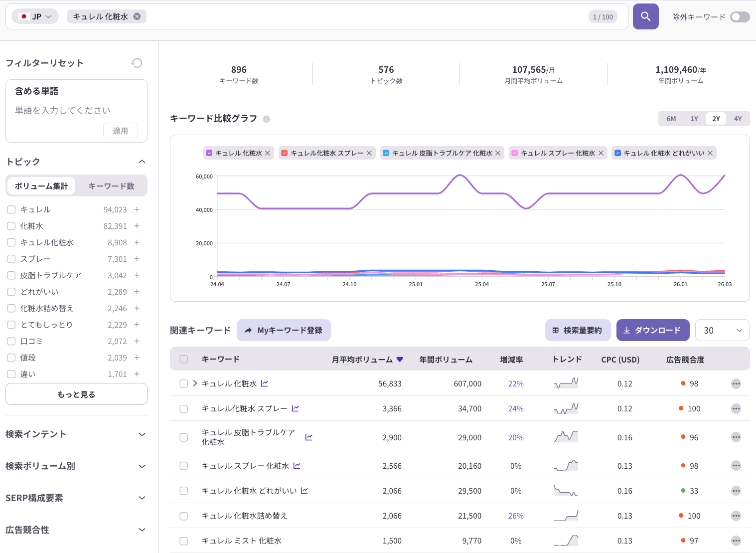Open chart icon for キュレル 皮脂トラブルケア 化粧水

[309, 437]
